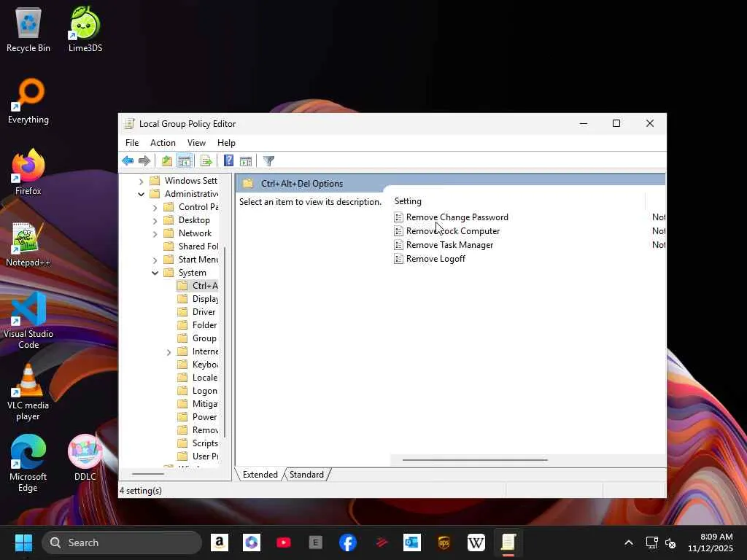Select Firefox desktop shortcut
The image size is (747, 560).
pos(28,172)
